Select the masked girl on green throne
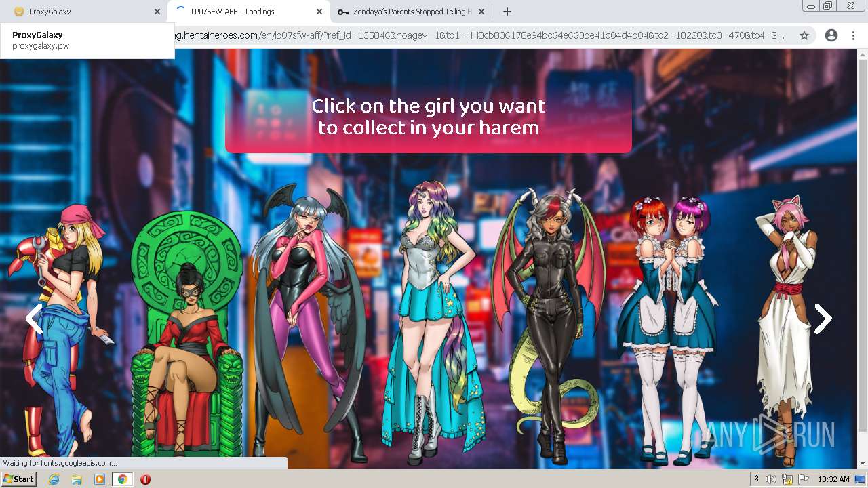868x488 pixels. coord(186,333)
